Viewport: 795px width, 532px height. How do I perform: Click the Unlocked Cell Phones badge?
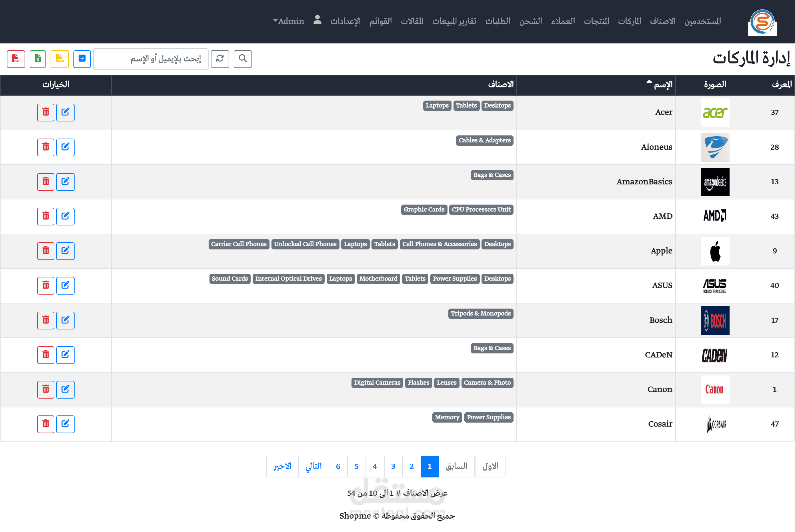(x=305, y=244)
